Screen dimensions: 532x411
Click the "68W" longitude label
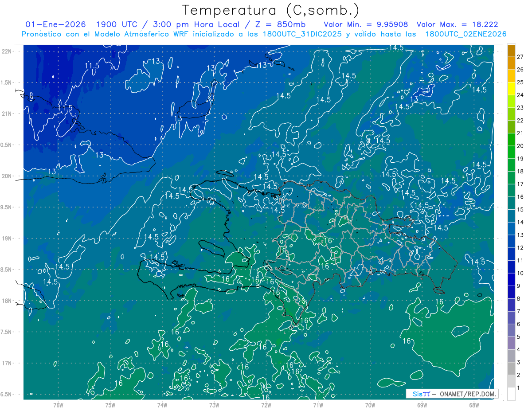pos(474,405)
